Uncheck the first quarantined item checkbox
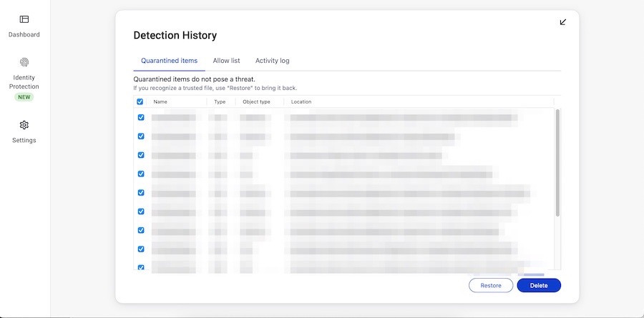 [141, 117]
